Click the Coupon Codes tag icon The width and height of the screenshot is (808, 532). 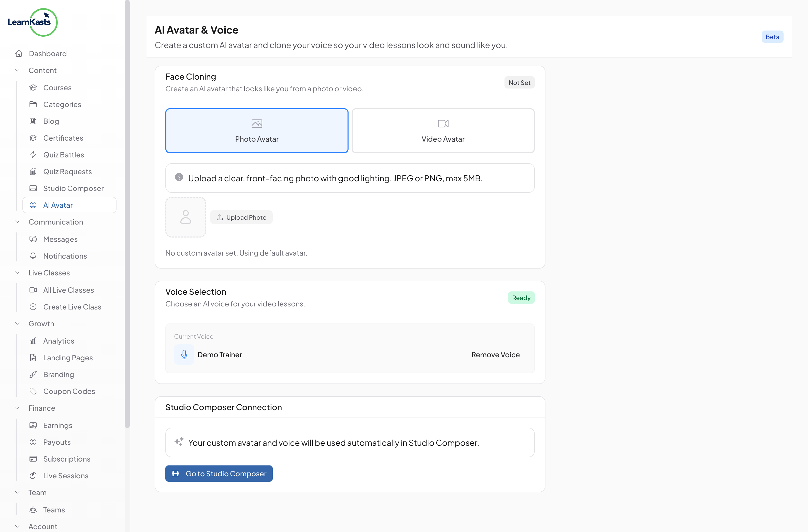tap(33, 391)
